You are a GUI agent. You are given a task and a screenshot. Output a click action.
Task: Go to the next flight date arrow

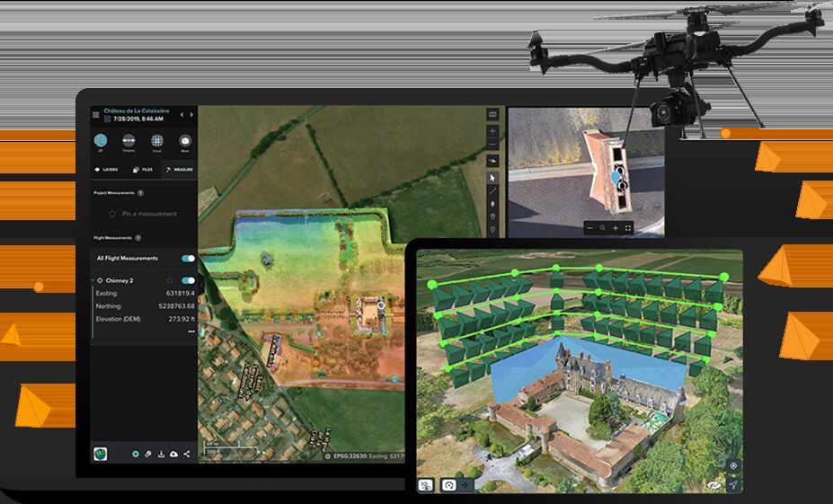[x=191, y=115]
